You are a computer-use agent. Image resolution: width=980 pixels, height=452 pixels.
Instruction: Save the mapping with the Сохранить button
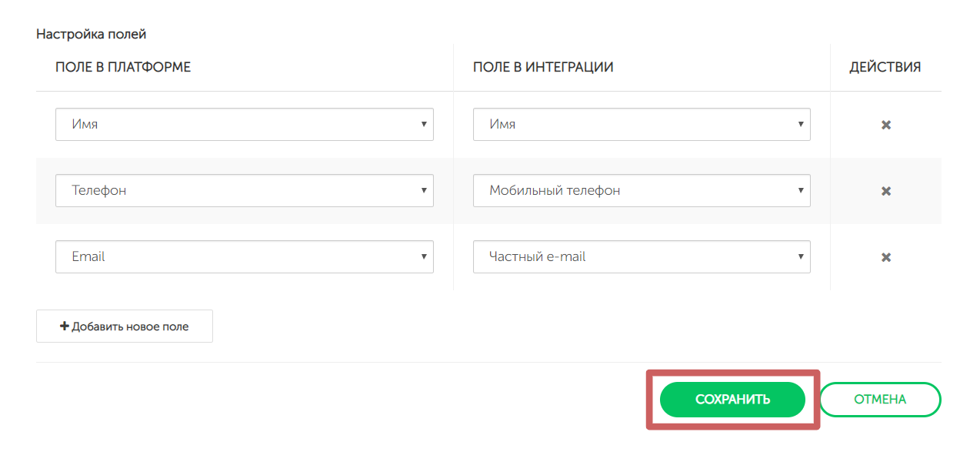(732, 400)
